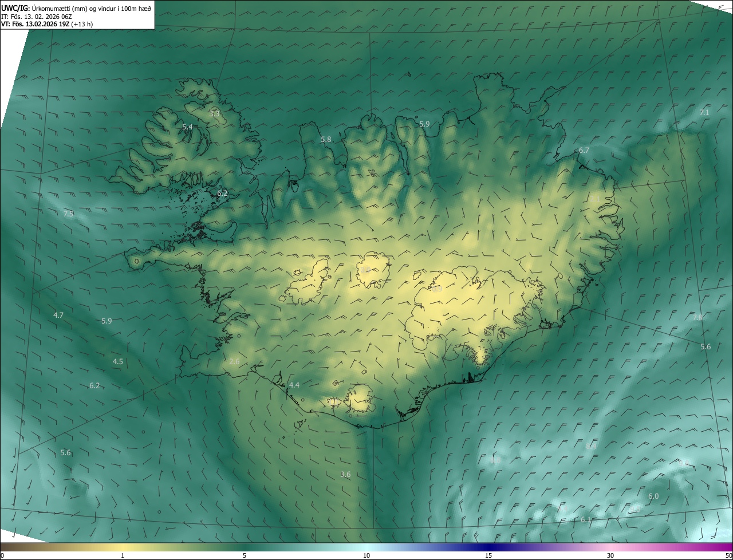Click the color scale label 1
Screen dimensions: 733x560
click(x=123, y=555)
